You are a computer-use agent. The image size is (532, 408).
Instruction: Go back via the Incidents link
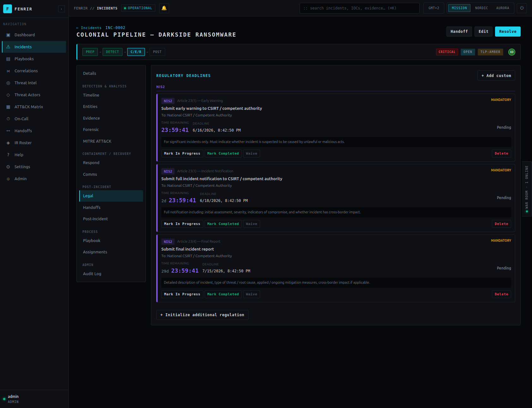point(89,28)
